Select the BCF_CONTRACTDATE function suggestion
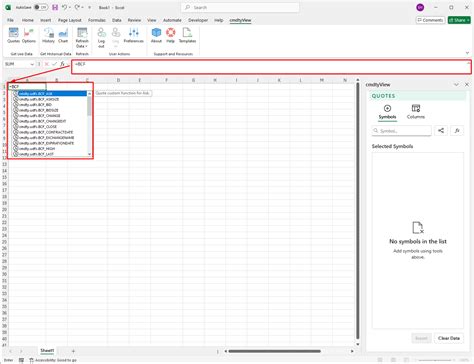 click(x=50, y=132)
